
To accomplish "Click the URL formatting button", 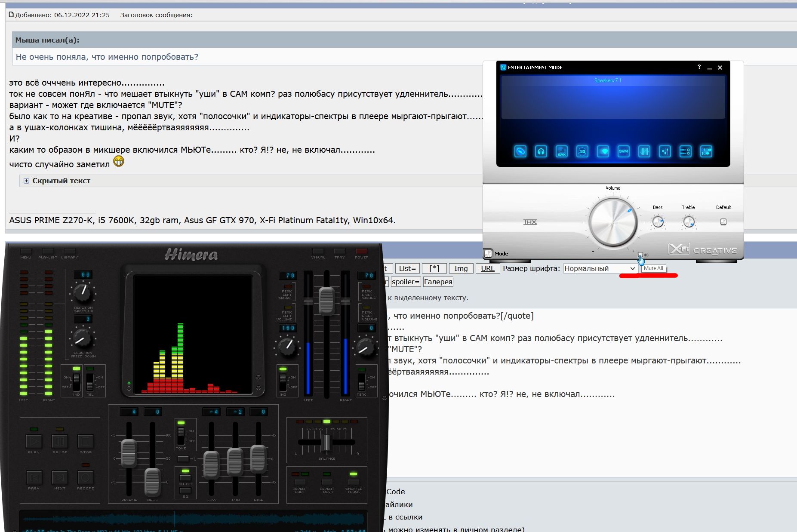I will point(488,268).
